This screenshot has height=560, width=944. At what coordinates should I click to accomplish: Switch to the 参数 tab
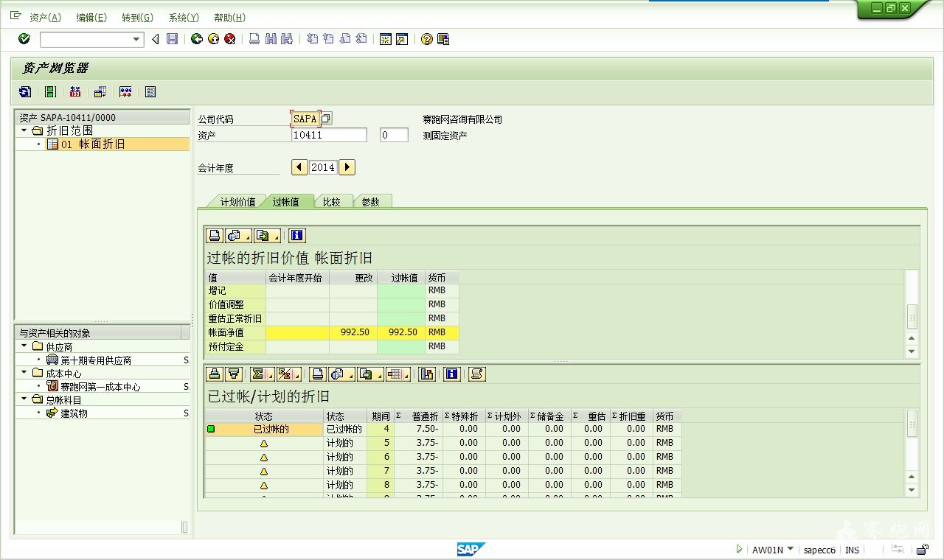(371, 201)
